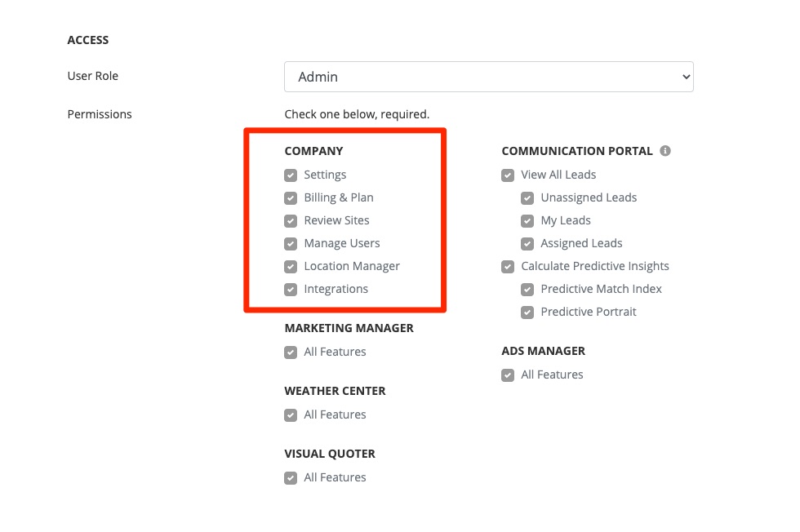Disable the Manage Users permission
Viewport: 800px width, 532px height.
pyautogui.click(x=291, y=244)
